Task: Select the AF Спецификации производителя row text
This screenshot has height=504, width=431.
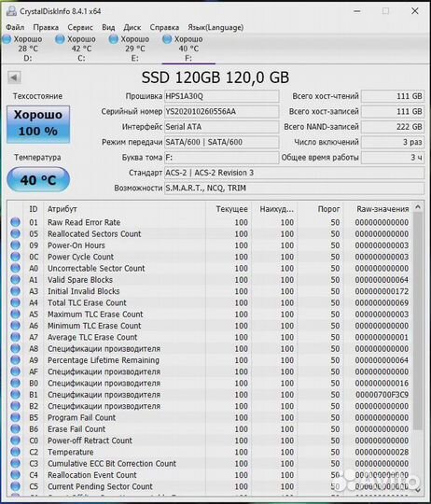Action: coord(104,371)
